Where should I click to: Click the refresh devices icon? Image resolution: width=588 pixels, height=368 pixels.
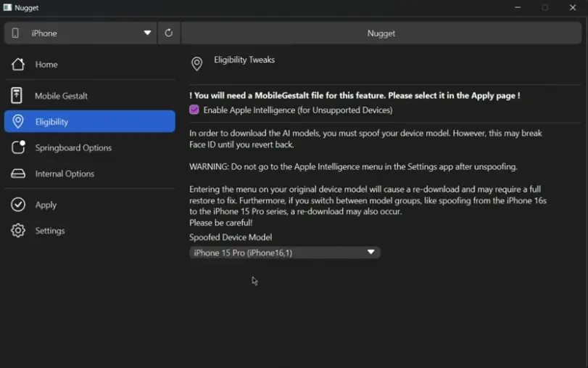pyautogui.click(x=168, y=33)
